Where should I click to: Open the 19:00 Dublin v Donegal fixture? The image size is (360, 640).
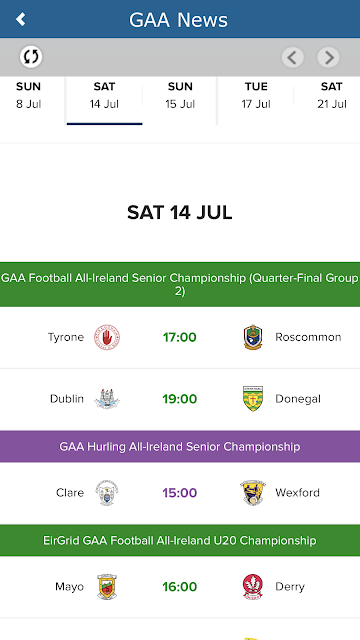180,399
